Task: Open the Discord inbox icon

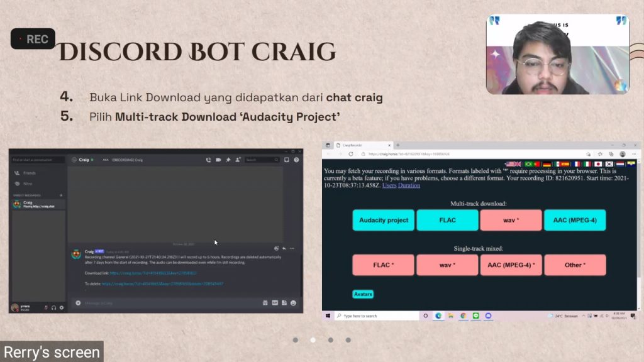Action: click(x=287, y=160)
